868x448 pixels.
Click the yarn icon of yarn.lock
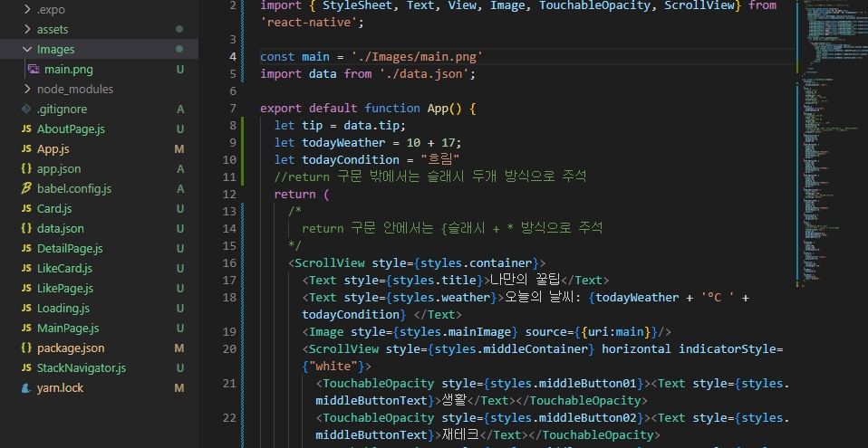(26, 387)
